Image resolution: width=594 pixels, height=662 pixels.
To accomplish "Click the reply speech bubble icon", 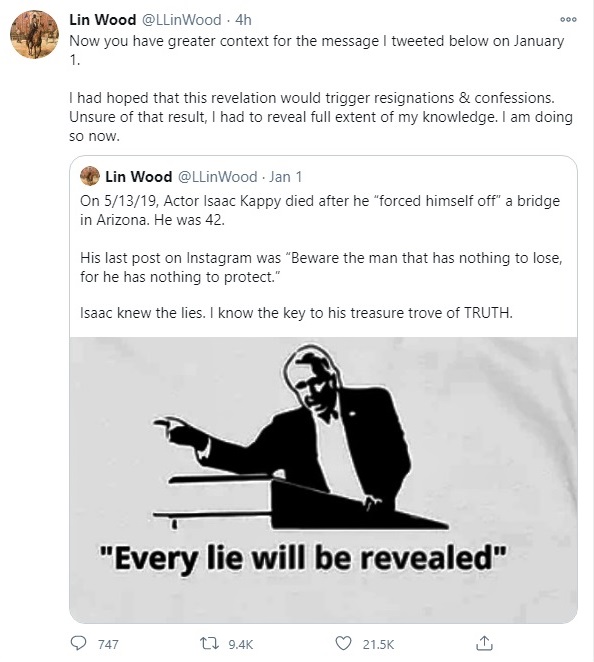I will tap(78, 643).
